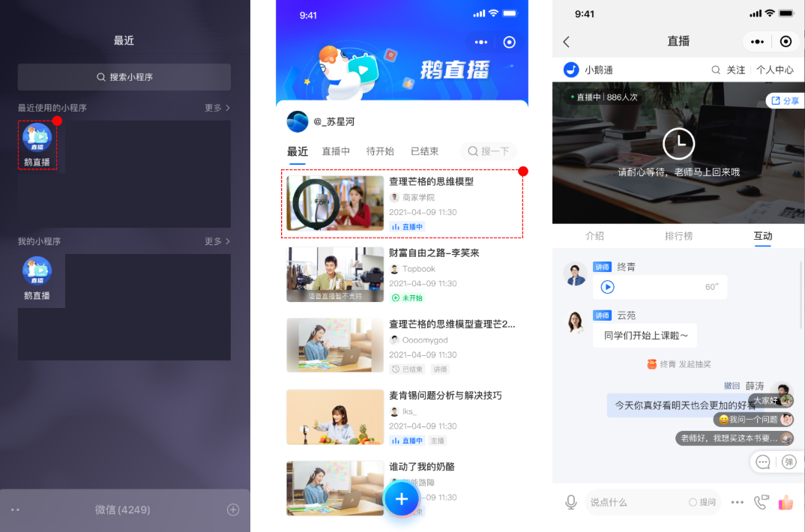Switch to the 已结束 tab
Image resolution: width=805 pixels, height=532 pixels.
pos(424,151)
